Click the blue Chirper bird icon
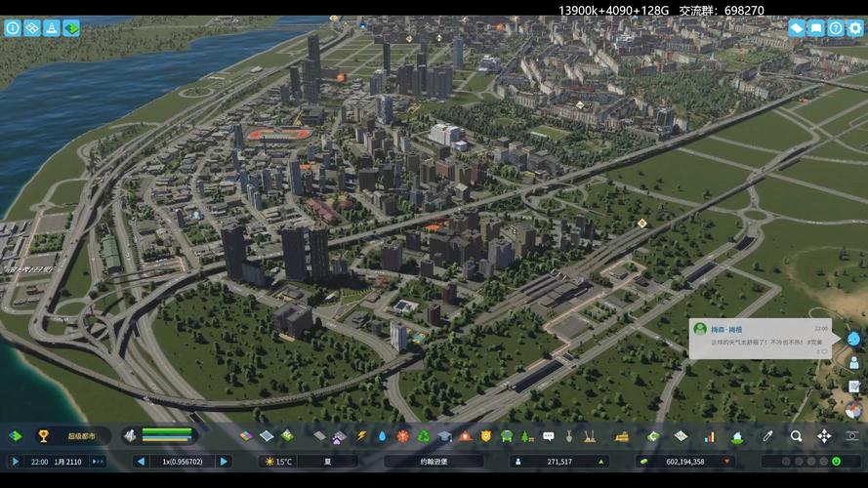This screenshot has height=488, width=868. coord(853,338)
